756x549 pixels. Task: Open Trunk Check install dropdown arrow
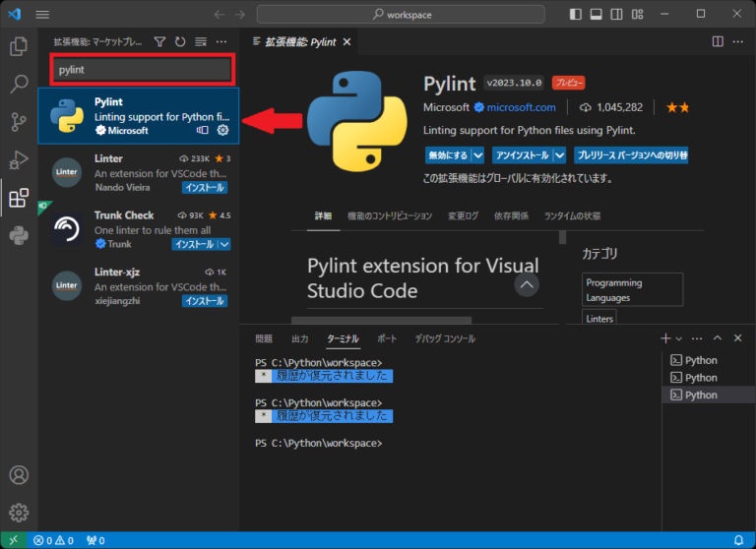tap(224, 244)
